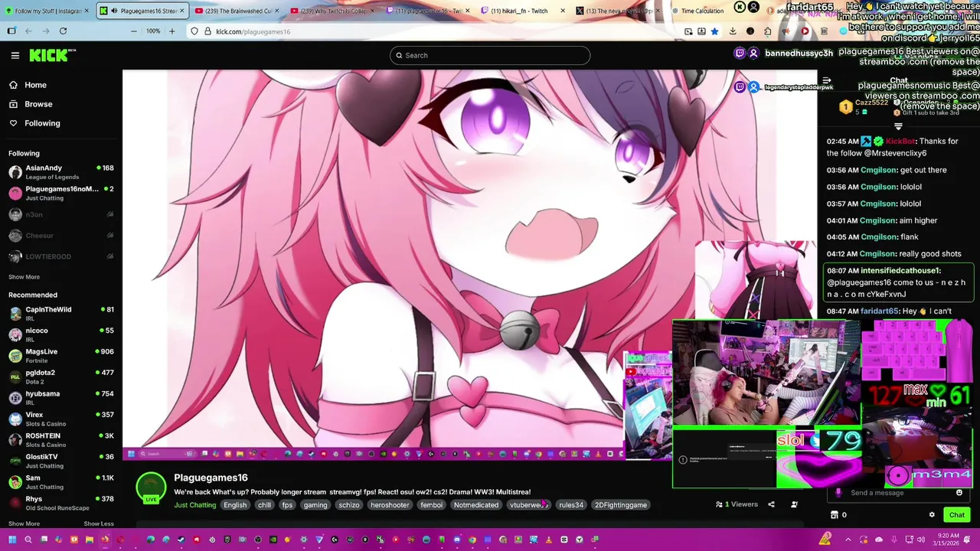Screen dimensions: 980x551
Task: Select offline channel LOWTIERGOD
Action: tap(61, 256)
